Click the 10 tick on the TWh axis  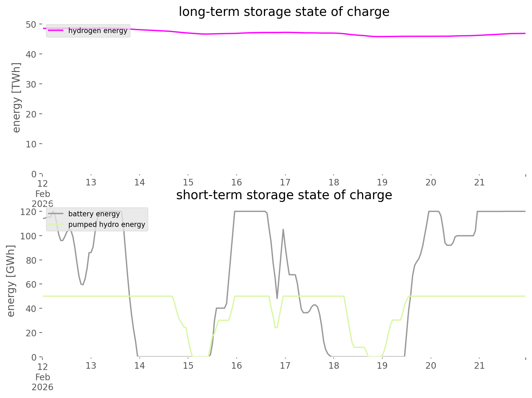[31, 144]
